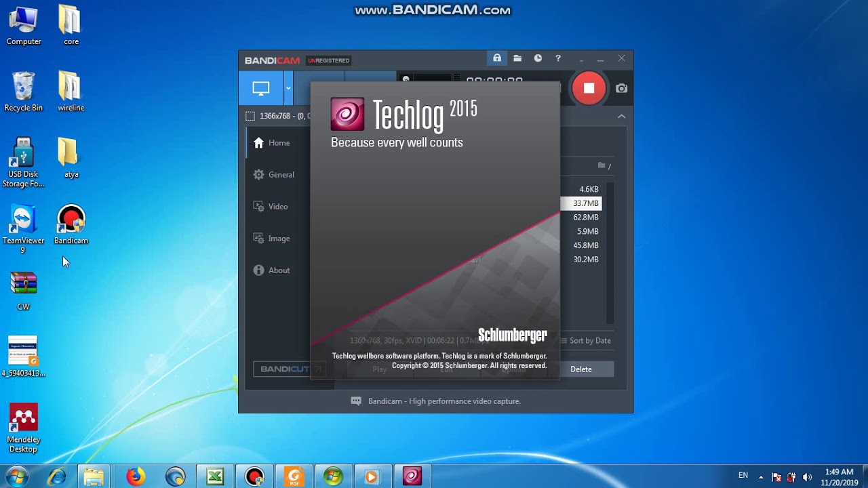Open the atya folder on desktop
Screen dimensions: 868x488
pyautogui.click(x=71, y=158)
